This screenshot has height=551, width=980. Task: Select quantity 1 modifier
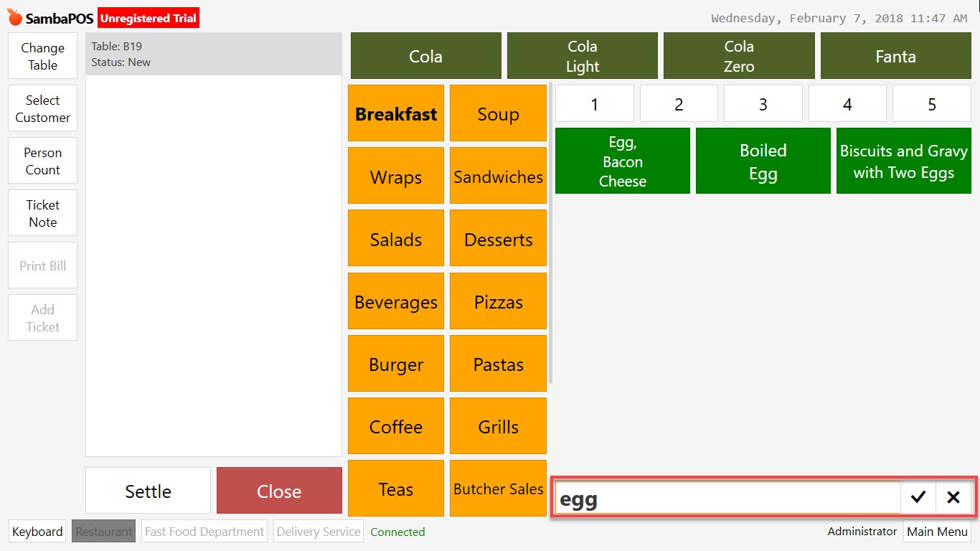594,103
